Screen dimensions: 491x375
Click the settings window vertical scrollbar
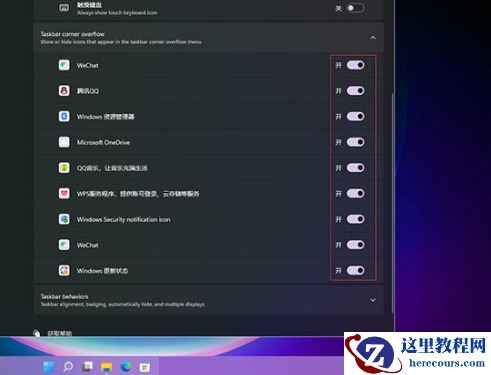tap(393, 203)
